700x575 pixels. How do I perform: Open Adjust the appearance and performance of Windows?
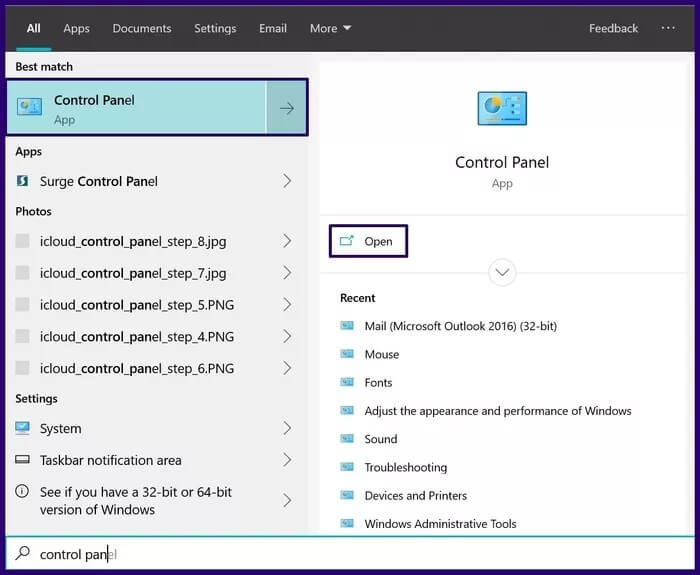point(498,411)
